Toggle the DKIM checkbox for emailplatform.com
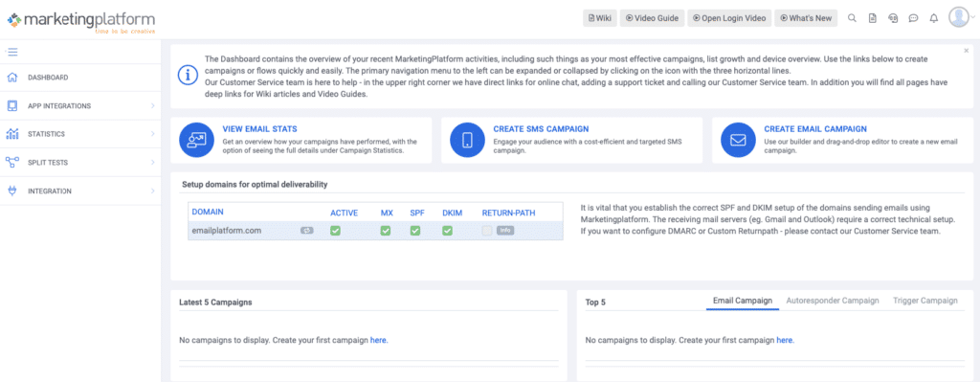Screen dimensions: 980x382 pos(448,231)
